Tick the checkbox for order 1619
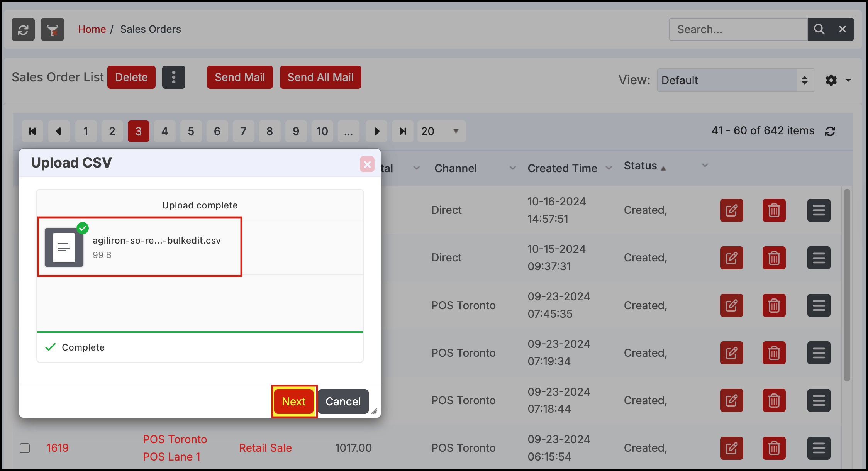The image size is (868, 471). 25,448
